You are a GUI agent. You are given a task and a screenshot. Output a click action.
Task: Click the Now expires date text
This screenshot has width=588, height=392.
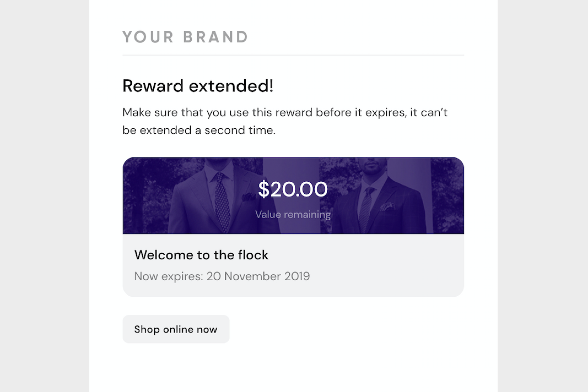point(222,276)
